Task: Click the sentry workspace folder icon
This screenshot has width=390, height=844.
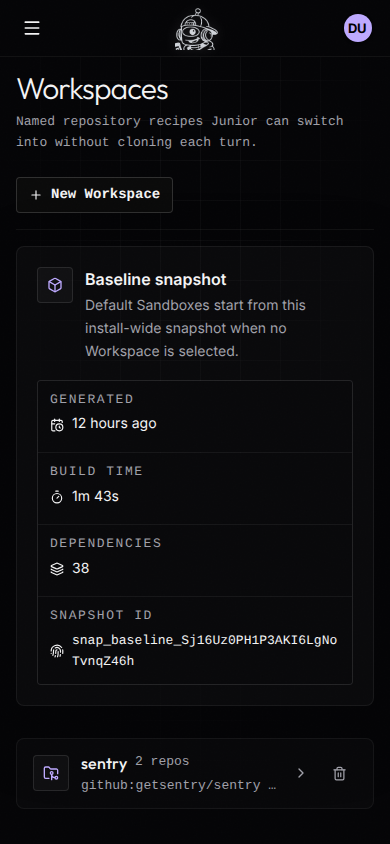Action: 51,773
